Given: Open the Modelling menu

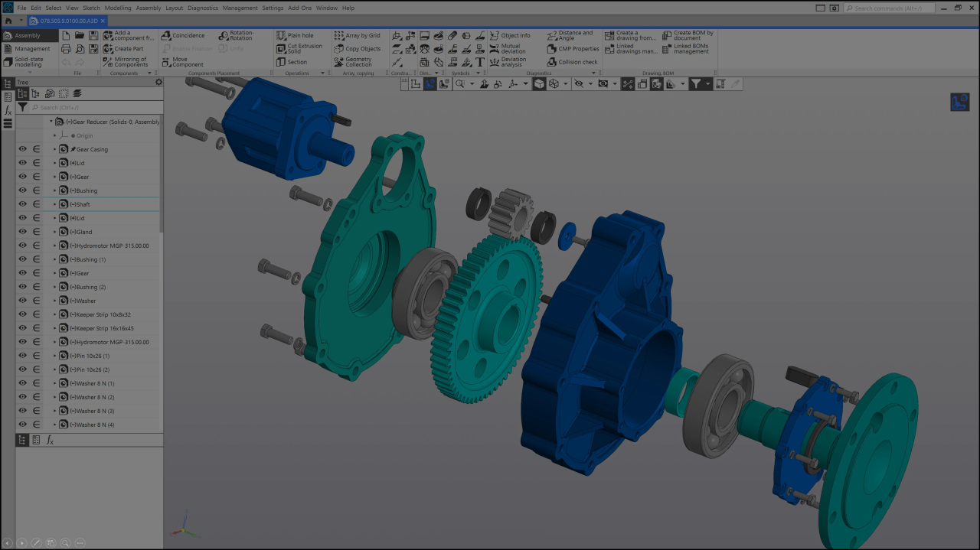Looking at the screenshot, I should (x=119, y=8).
